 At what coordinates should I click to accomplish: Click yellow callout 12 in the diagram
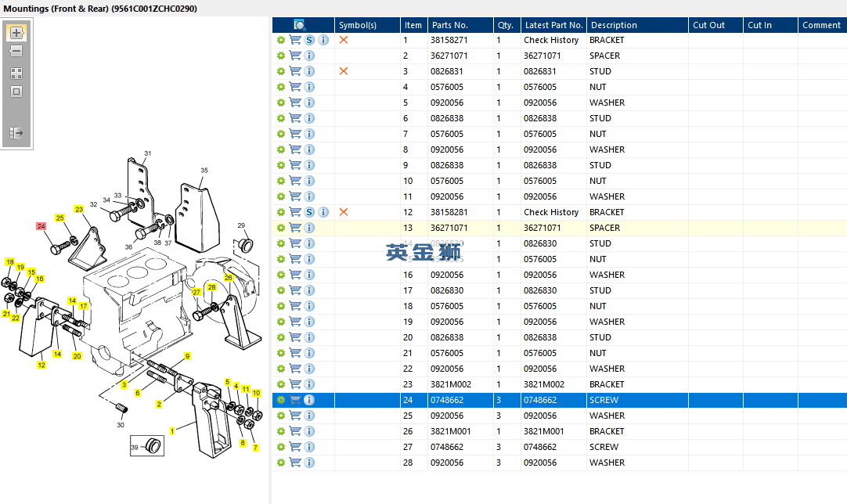41,365
